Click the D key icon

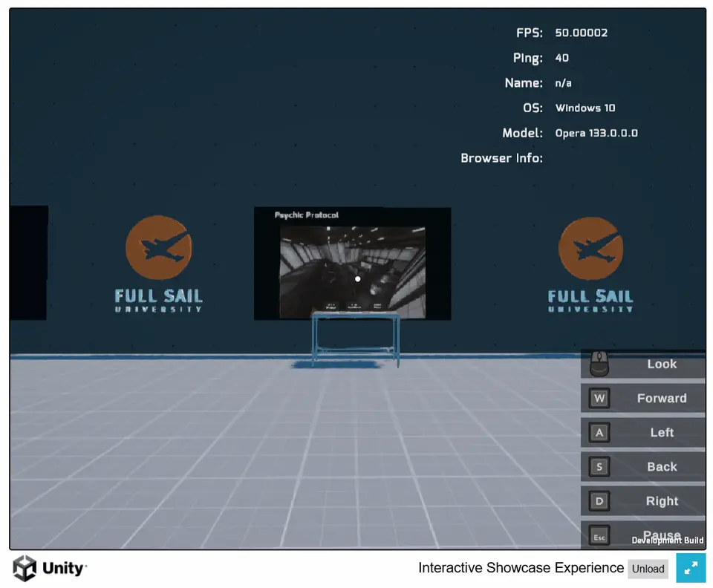599,501
